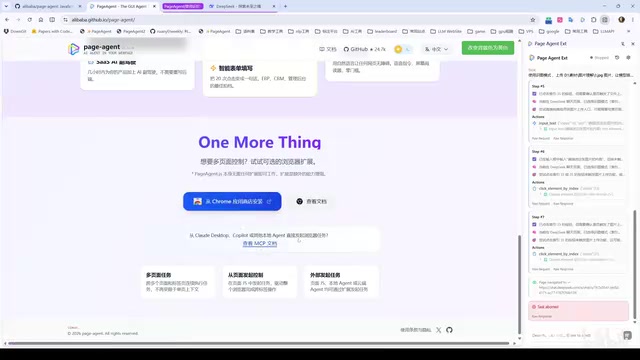
Task: Close the Page Agent Ext side panel
Action: coord(633,44)
